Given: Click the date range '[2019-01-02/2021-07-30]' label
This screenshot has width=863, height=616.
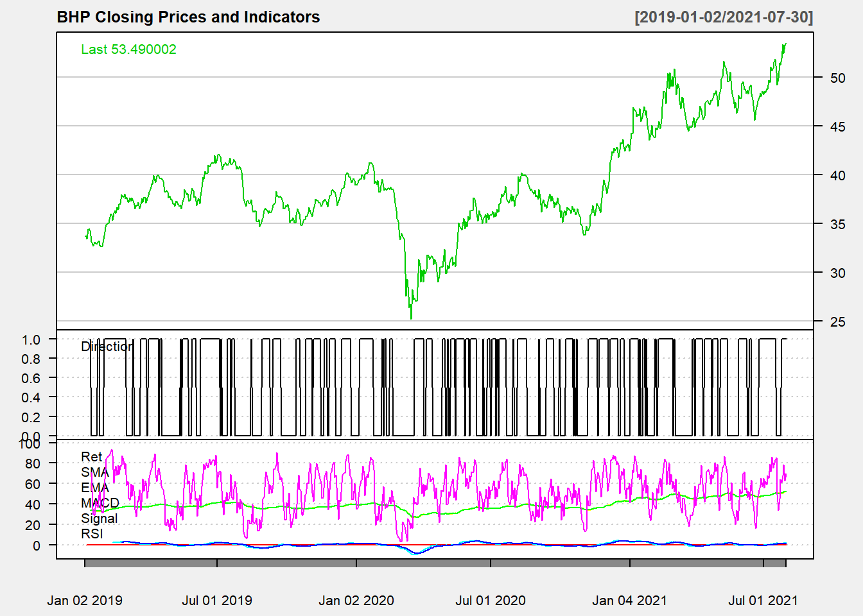Looking at the screenshot, I should click(x=724, y=17).
